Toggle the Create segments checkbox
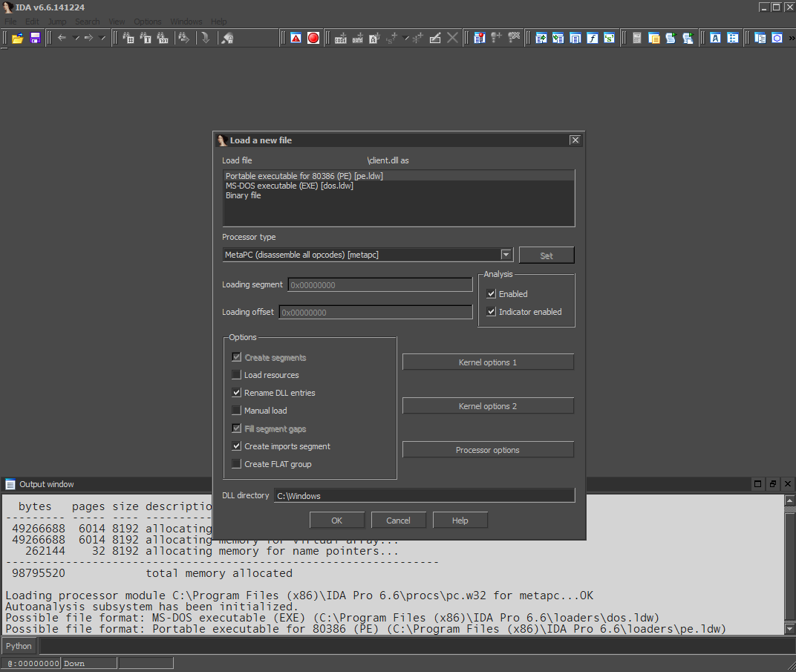 [237, 357]
